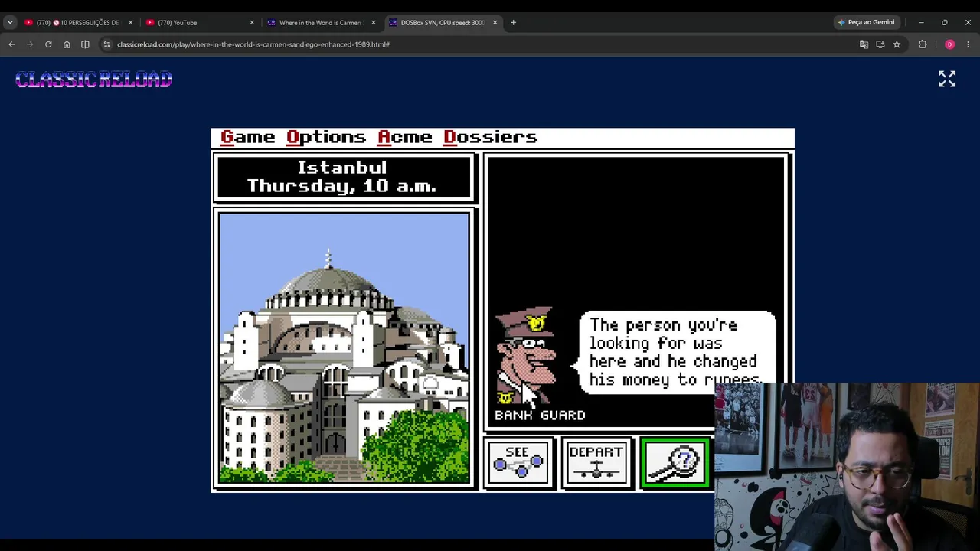Toggle fullscreen mode for the game
980x551 pixels.
click(947, 79)
